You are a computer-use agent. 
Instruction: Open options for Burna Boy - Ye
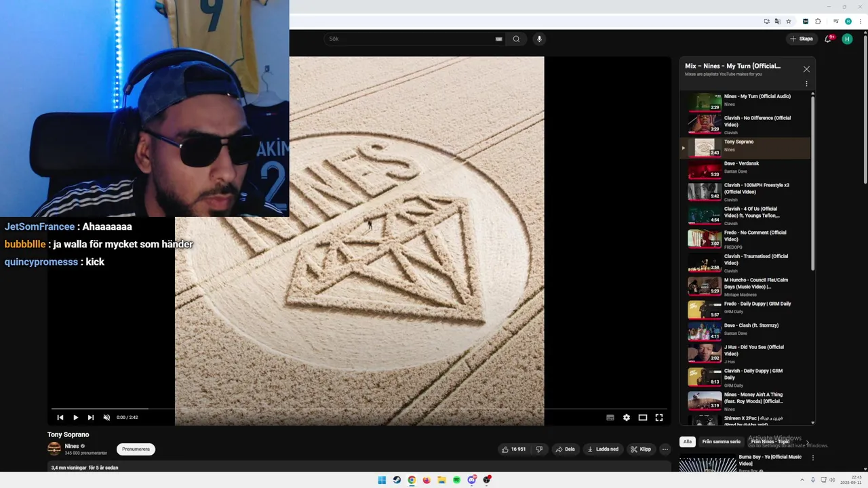(x=813, y=458)
